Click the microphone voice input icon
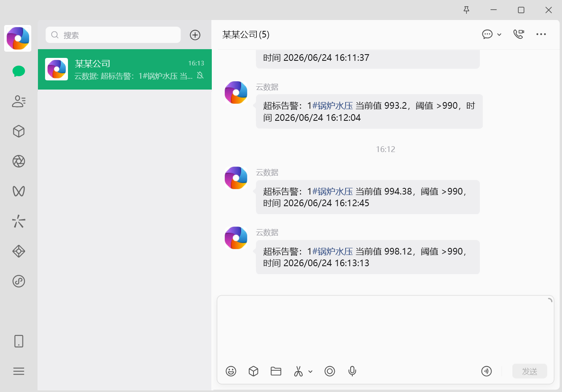The image size is (562, 392). click(352, 371)
